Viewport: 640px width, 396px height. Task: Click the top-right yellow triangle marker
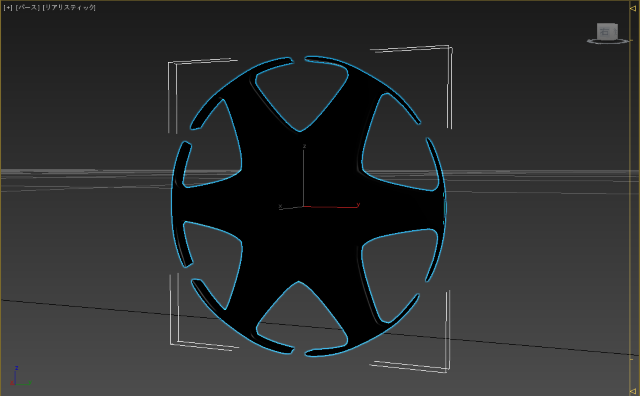(633, 8)
